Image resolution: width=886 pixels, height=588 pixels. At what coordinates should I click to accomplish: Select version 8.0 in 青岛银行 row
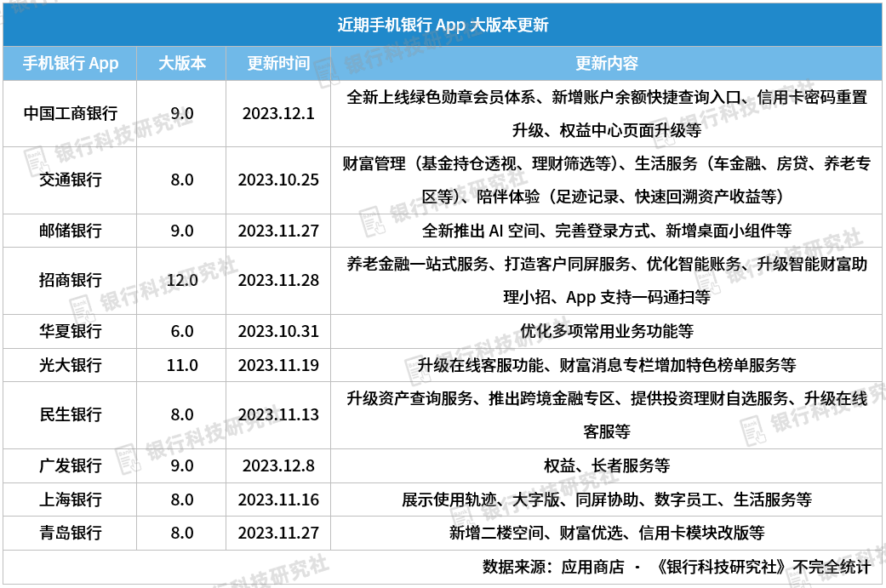coord(182,533)
